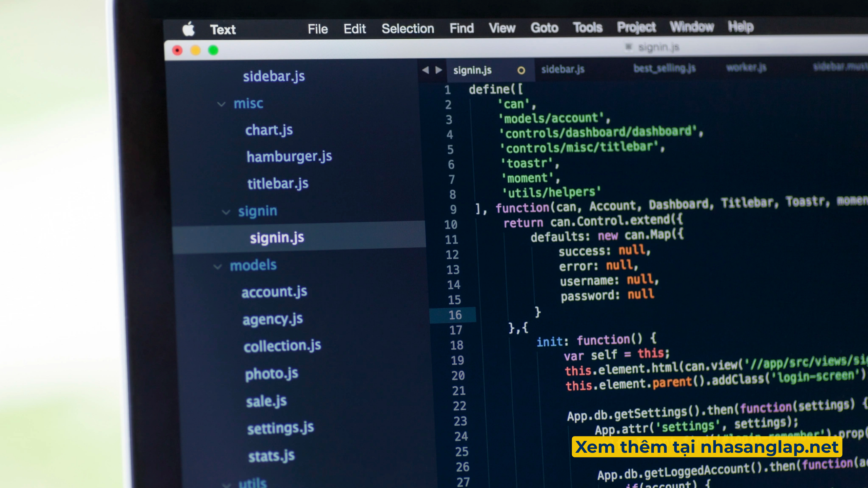The height and width of the screenshot is (488, 868).
Task: Open the Goto menu
Action: coord(544,28)
